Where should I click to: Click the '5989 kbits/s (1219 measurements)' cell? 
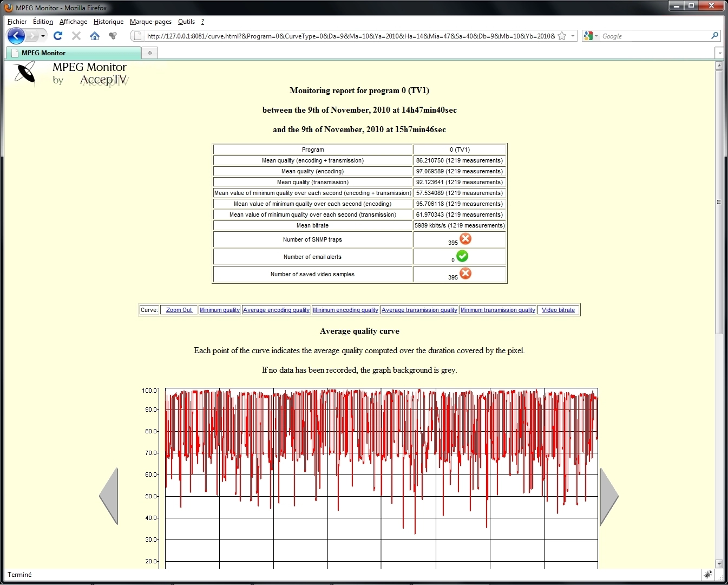tap(460, 225)
